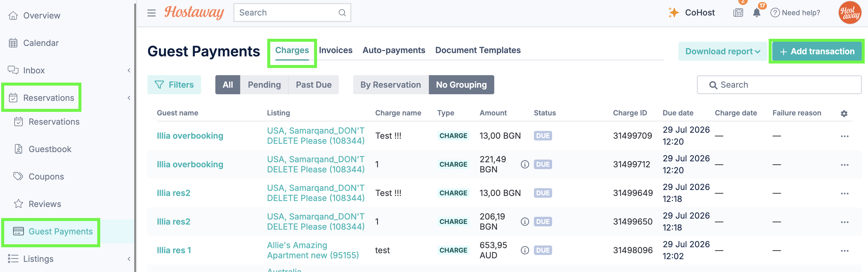This screenshot has width=868, height=272.
Task: Toggle the Listings sidebar menu
Action: tap(38, 259)
